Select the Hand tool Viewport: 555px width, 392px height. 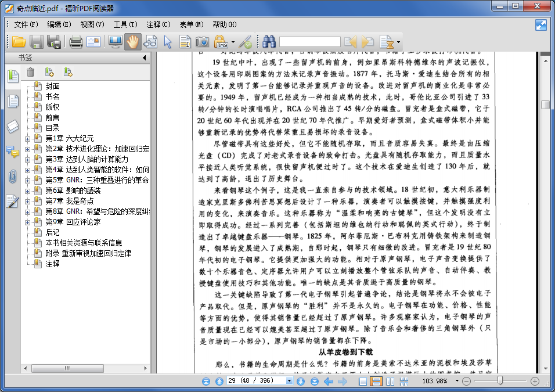point(133,42)
